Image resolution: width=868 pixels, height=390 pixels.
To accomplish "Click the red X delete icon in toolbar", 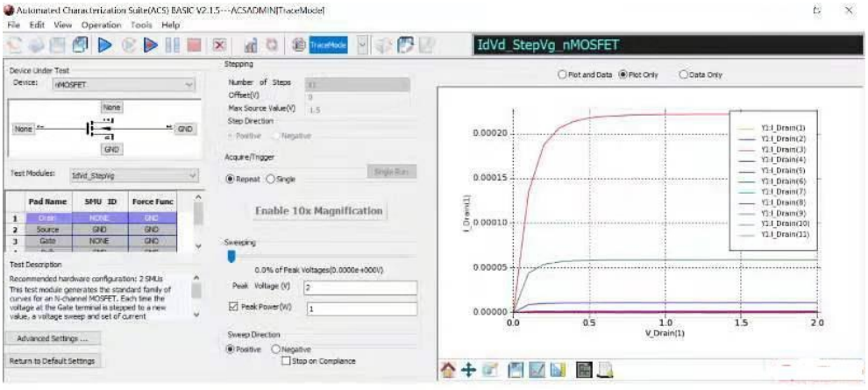I will [219, 45].
